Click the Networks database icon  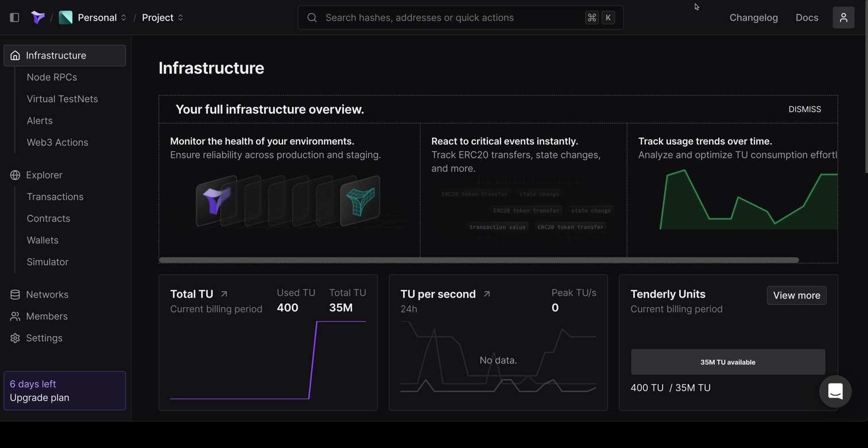coord(15,295)
